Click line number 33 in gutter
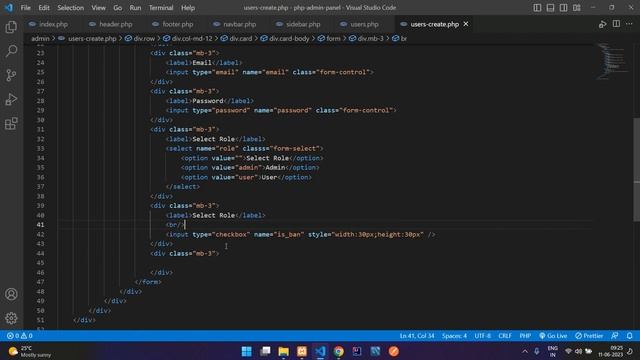The image size is (640, 360). point(40,148)
